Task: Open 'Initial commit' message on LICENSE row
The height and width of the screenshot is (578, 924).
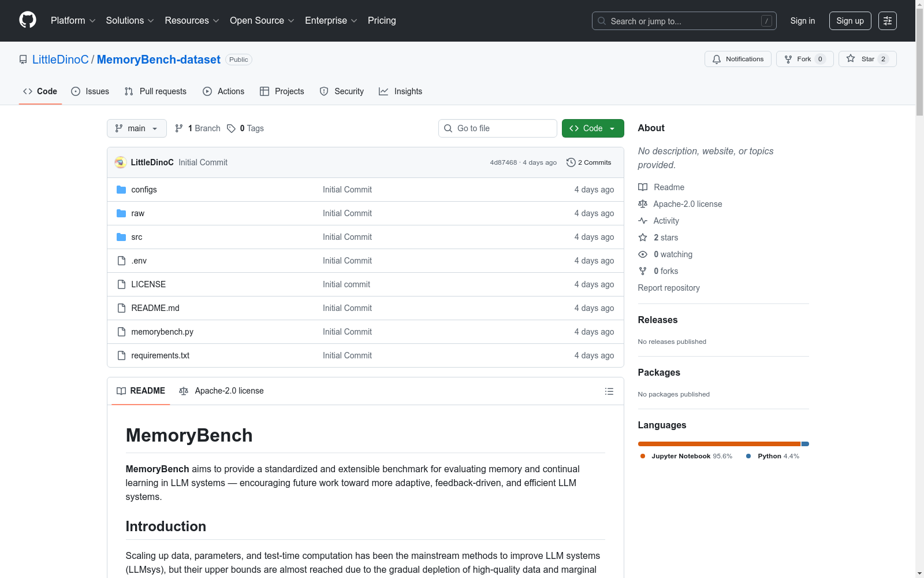Action: point(346,284)
